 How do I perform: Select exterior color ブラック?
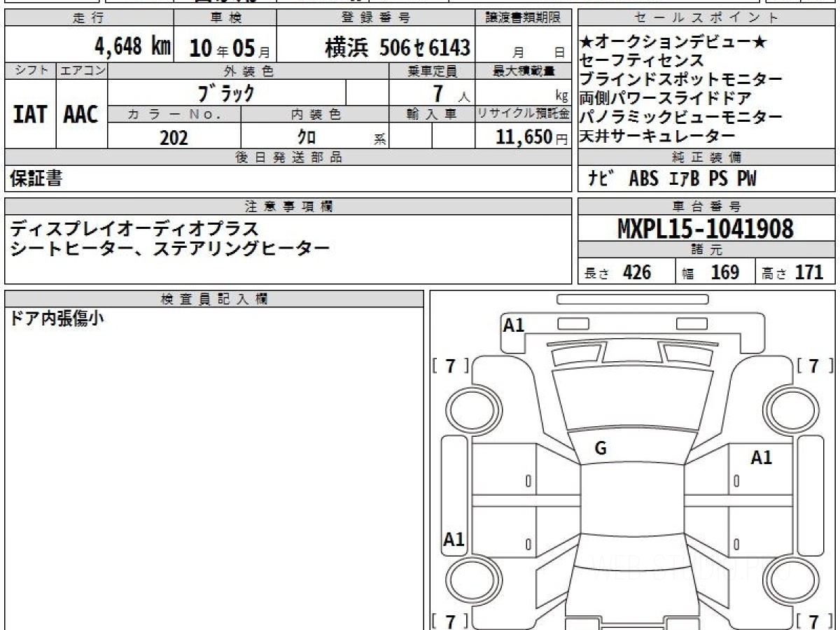point(226,92)
